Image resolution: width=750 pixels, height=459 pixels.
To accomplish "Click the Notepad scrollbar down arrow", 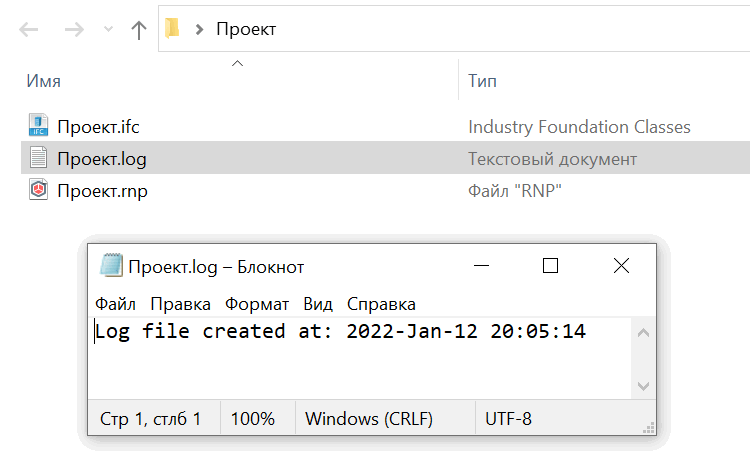I will 643,386.
